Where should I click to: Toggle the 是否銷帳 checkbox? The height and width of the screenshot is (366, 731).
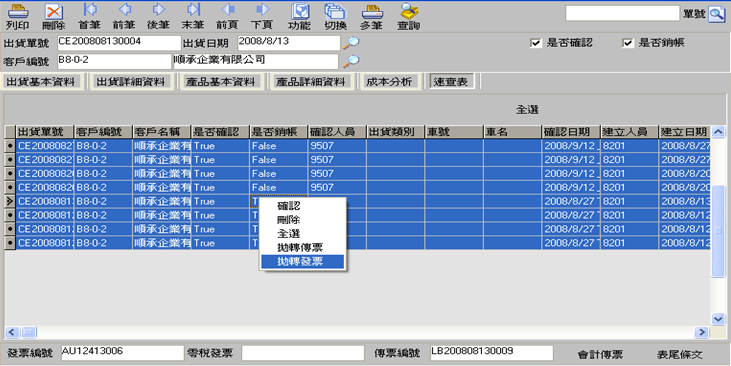[628, 43]
